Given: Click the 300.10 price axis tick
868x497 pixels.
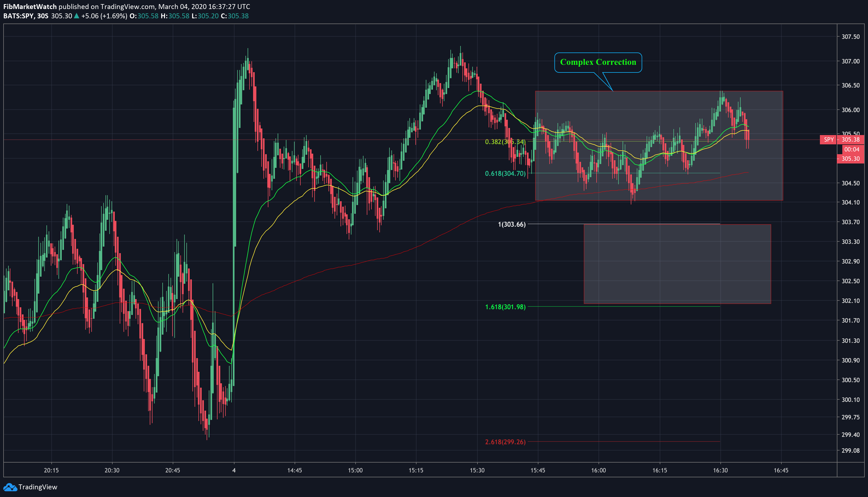Looking at the screenshot, I should tap(851, 400).
